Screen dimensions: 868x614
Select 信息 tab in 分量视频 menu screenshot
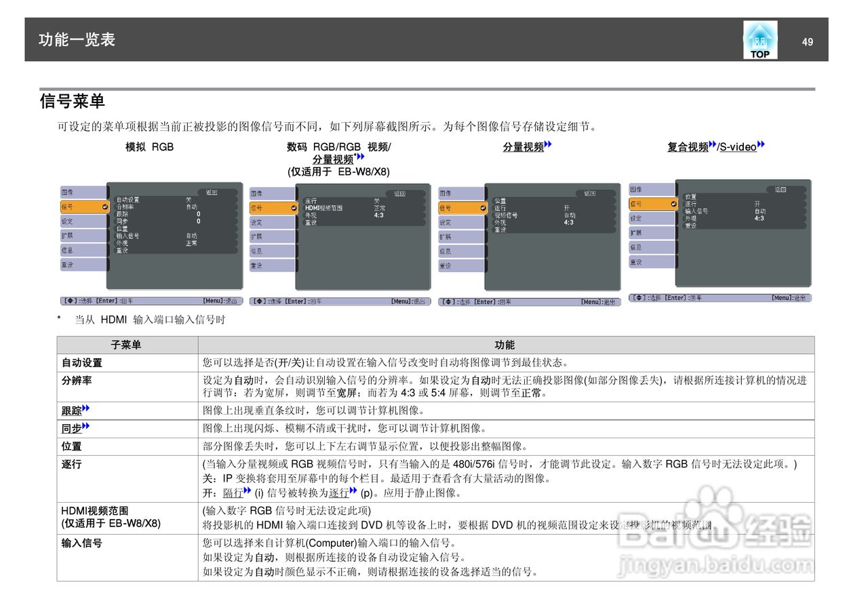pyautogui.click(x=461, y=251)
